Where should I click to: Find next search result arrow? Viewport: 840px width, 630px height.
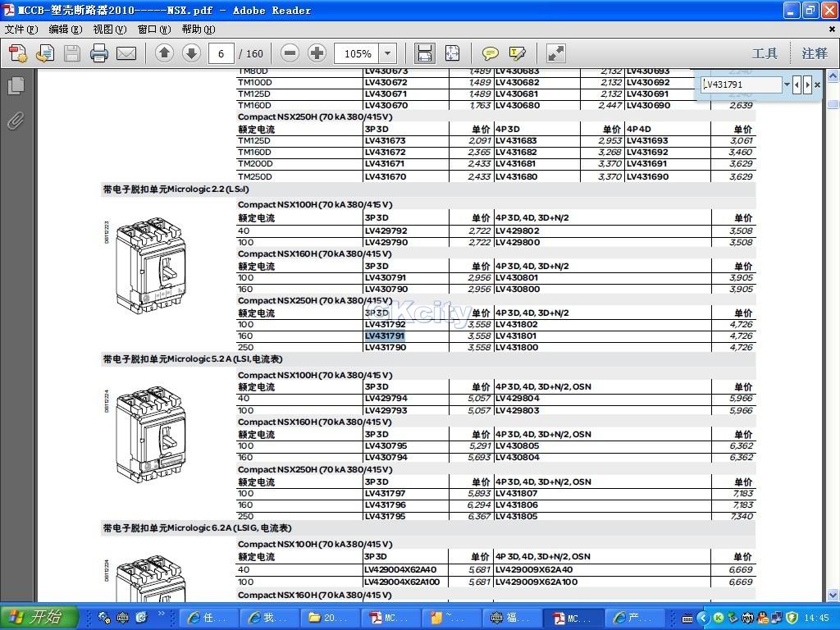click(807, 84)
